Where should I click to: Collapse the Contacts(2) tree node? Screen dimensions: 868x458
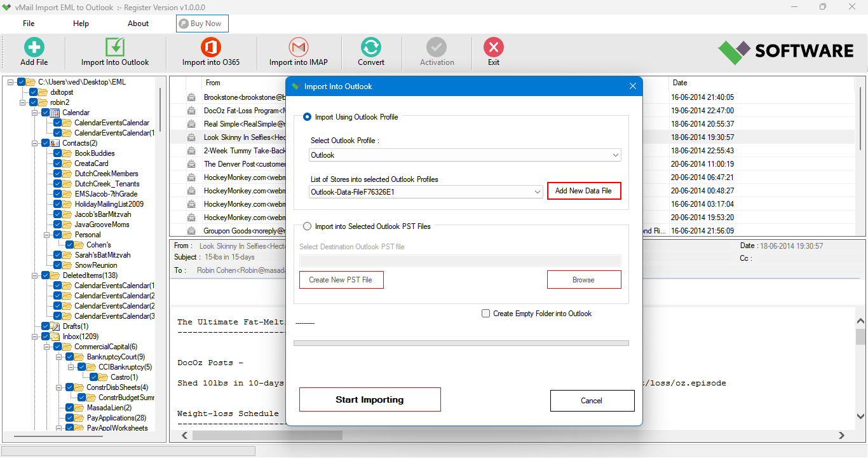(x=35, y=143)
